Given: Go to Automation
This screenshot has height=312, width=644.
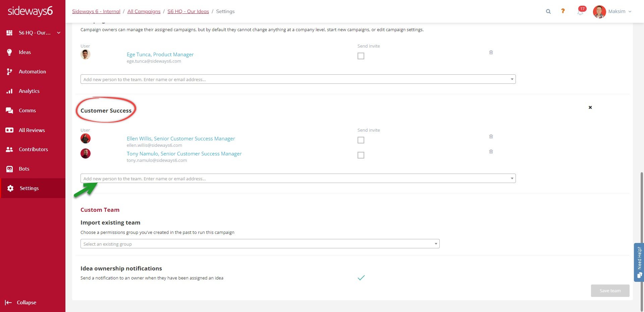Looking at the screenshot, I should point(32,72).
